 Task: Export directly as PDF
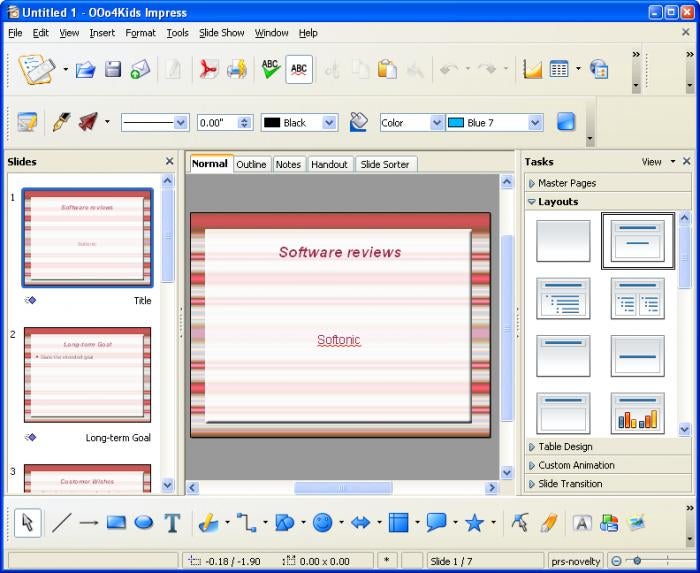pos(209,70)
